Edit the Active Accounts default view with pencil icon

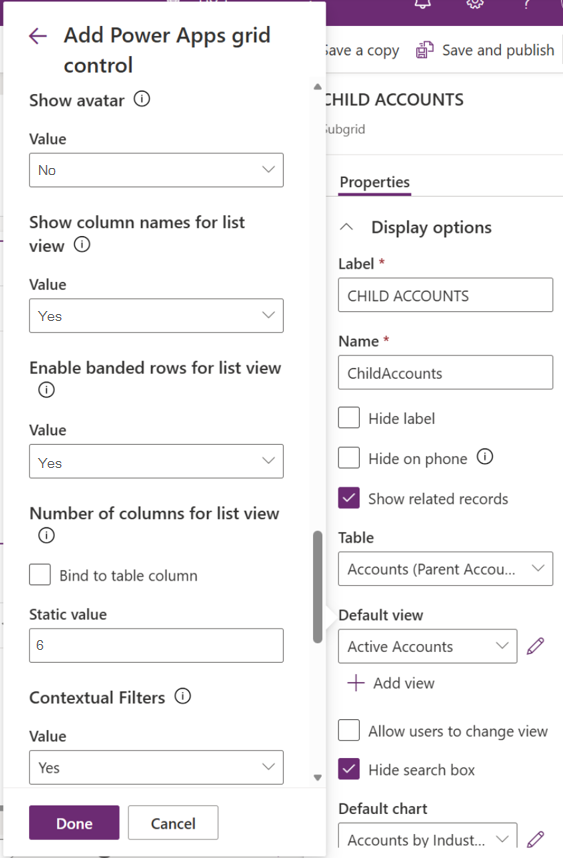point(536,646)
